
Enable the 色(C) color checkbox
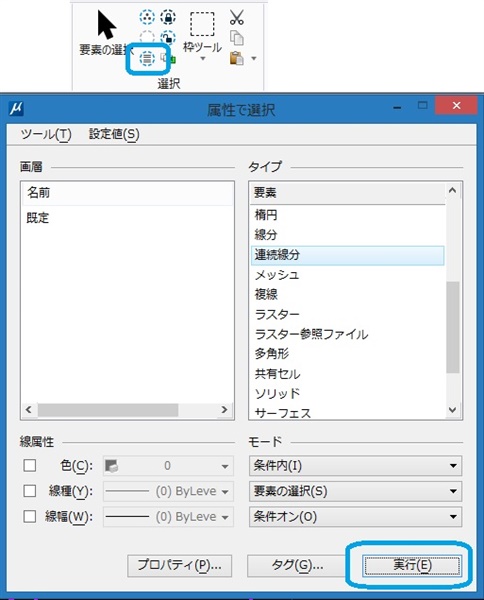click(30, 465)
